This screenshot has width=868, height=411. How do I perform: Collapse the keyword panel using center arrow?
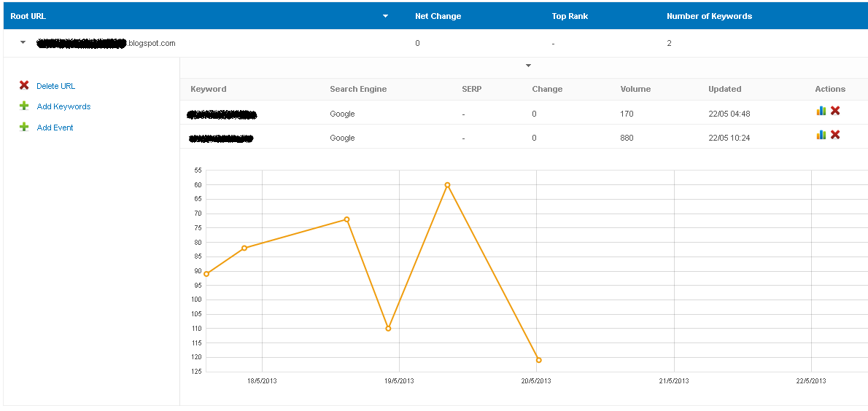[x=528, y=66]
